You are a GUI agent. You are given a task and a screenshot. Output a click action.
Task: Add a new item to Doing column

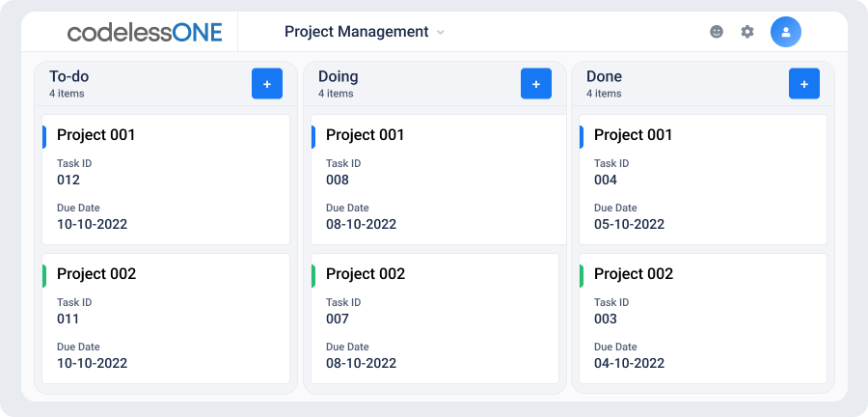click(x=536, y=84)
